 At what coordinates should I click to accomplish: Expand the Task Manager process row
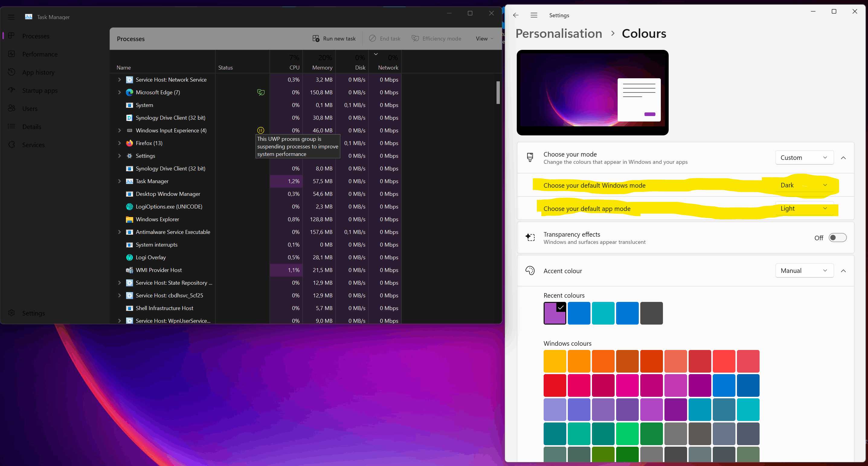(x=119, y=181)
